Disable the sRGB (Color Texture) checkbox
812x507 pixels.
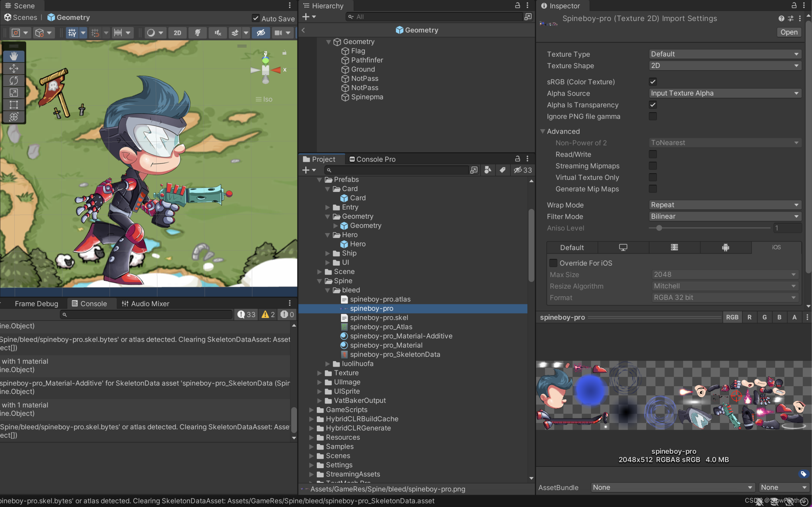[653, 82]
